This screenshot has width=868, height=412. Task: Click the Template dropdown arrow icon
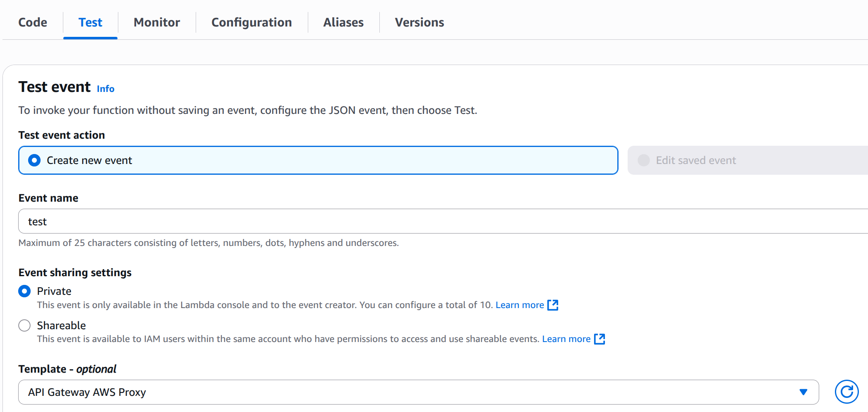click(x=803, y=392)
